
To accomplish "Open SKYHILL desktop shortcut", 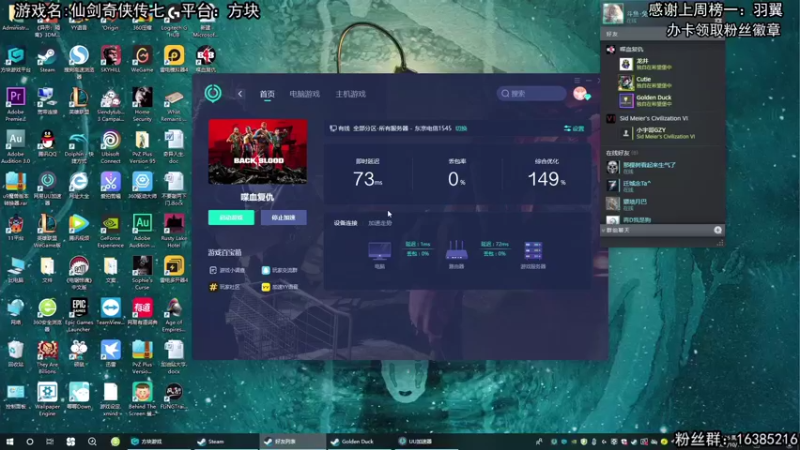I will coord(110,59).
